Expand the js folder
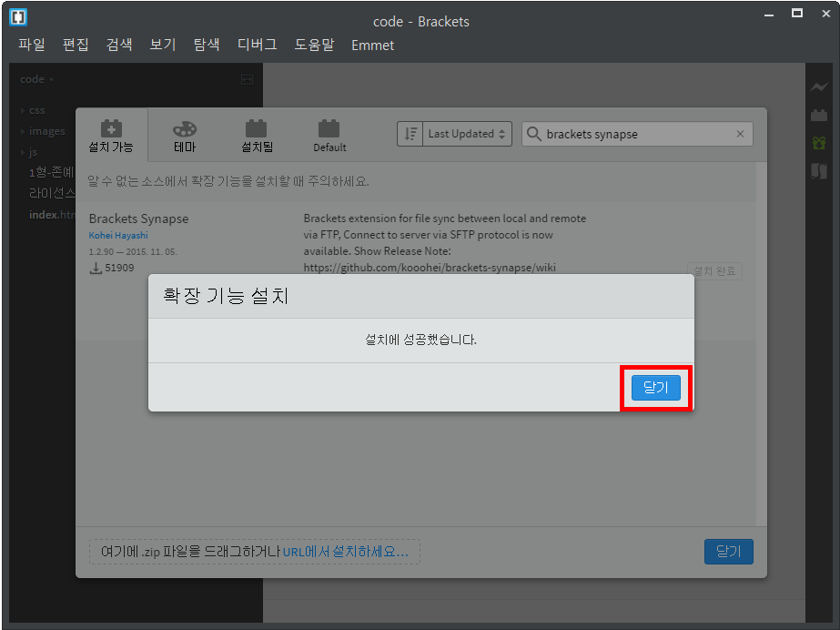 [x=29, y=152]
